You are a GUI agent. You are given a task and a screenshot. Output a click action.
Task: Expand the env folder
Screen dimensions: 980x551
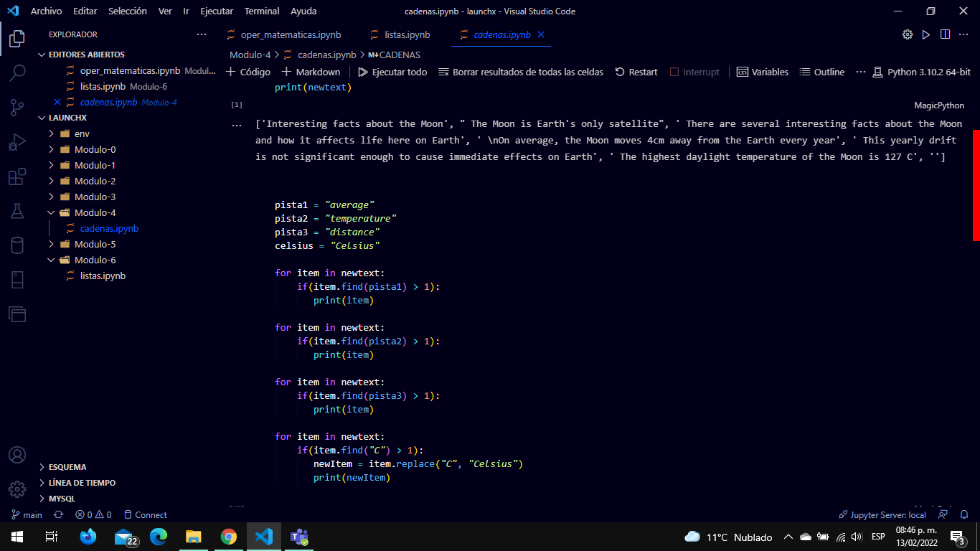(82, 133)
